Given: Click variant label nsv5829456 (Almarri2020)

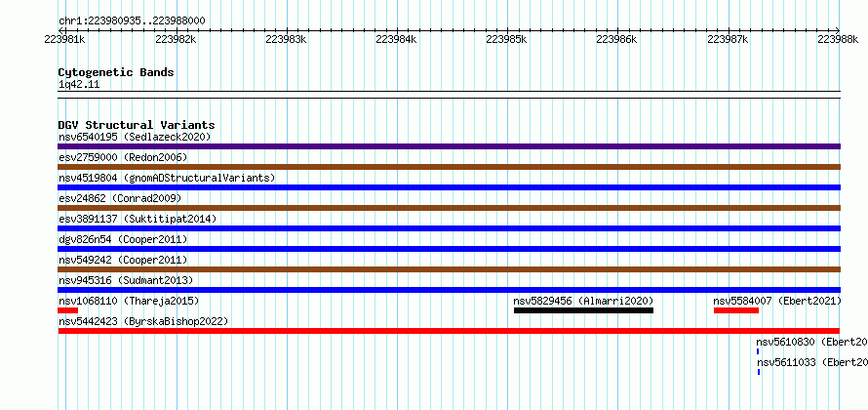Looking at the screenshot, I should 583,301.
